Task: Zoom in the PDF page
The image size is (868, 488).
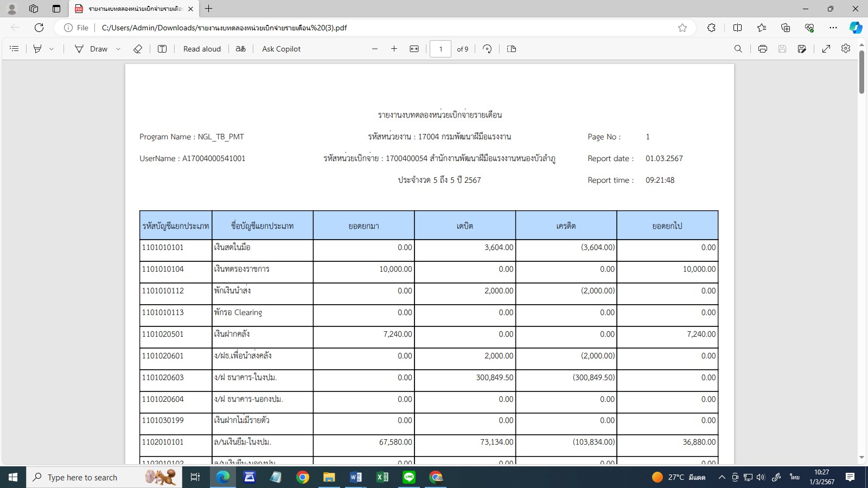Action: coord(394,49)
